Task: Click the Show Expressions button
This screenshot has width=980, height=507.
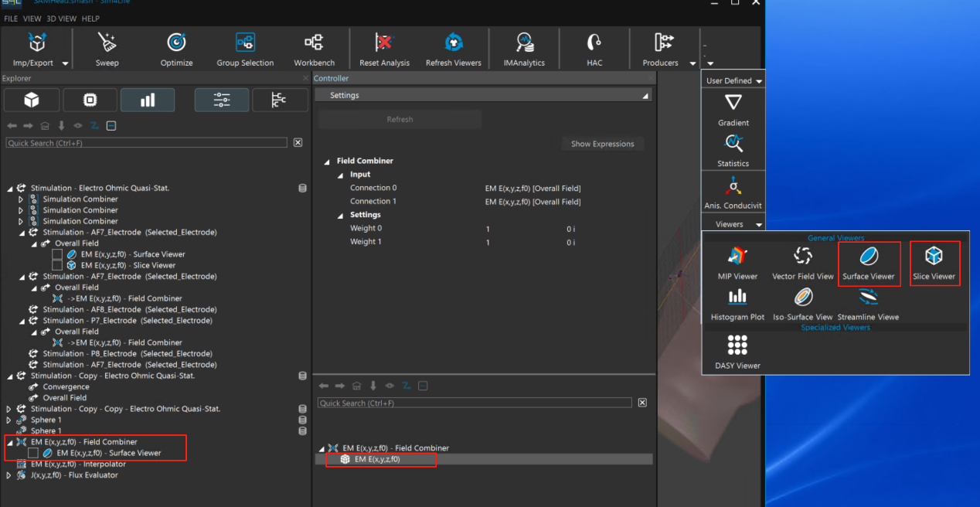Action: tap(602, 144)
